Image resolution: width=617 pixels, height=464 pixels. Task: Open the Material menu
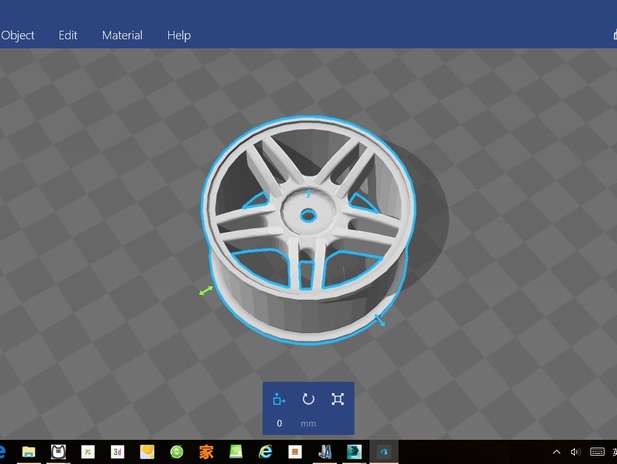122,35
